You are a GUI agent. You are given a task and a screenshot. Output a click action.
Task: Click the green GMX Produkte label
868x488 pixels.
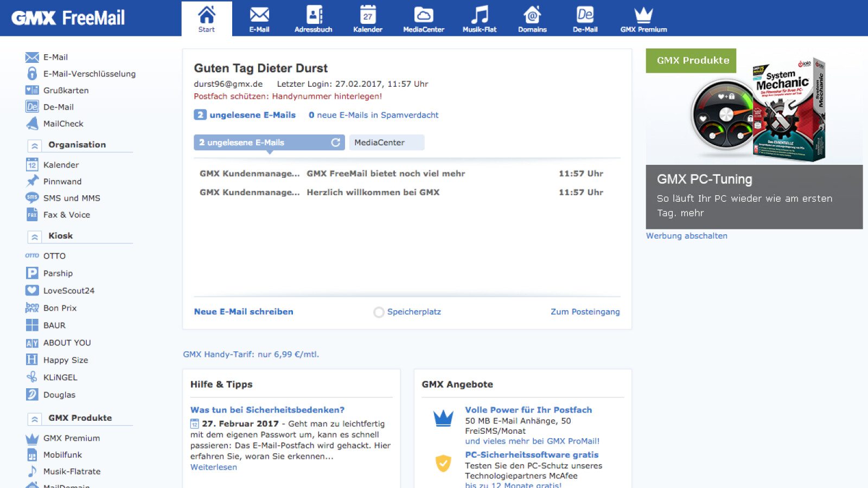pos(691,61)
